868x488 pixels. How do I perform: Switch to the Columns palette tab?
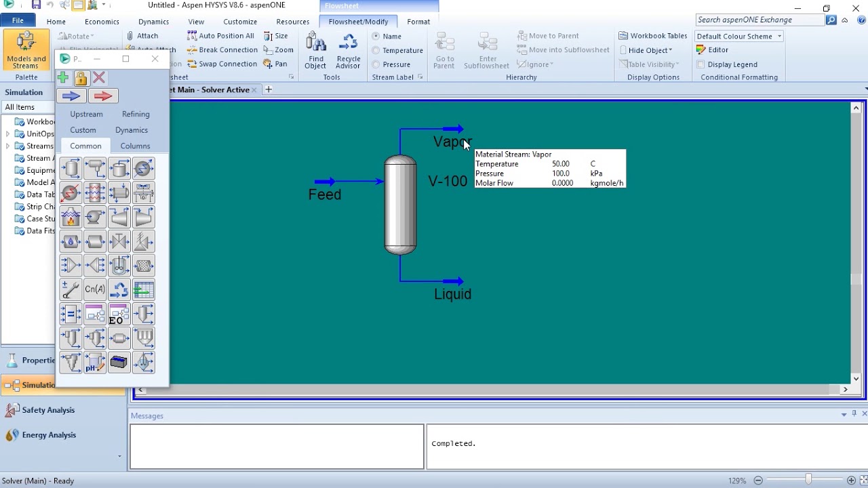(x=135, y=146)
